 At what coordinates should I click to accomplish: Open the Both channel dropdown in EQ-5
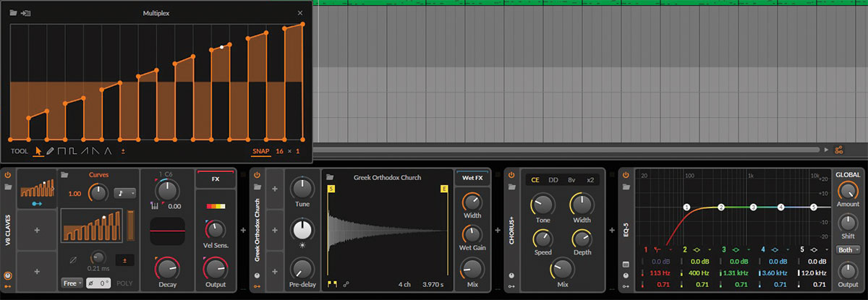(847, 249)
